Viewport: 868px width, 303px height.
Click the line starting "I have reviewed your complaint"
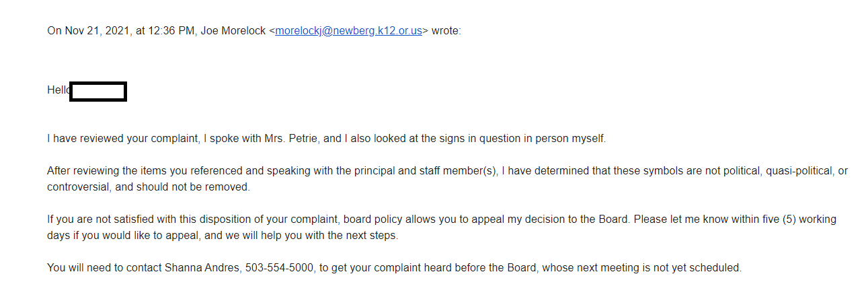coord(327,139)
